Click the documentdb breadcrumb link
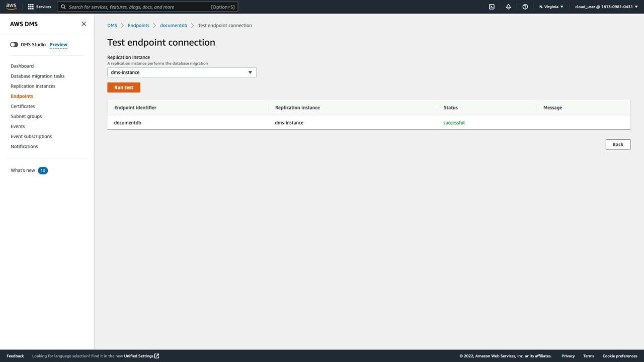The height and width of the screenshot is (362, 644). (174, 26)
